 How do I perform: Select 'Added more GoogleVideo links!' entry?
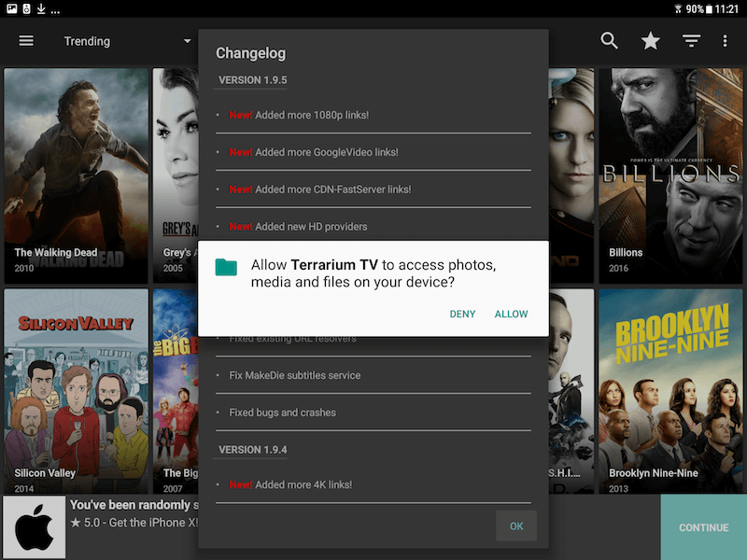373,152
